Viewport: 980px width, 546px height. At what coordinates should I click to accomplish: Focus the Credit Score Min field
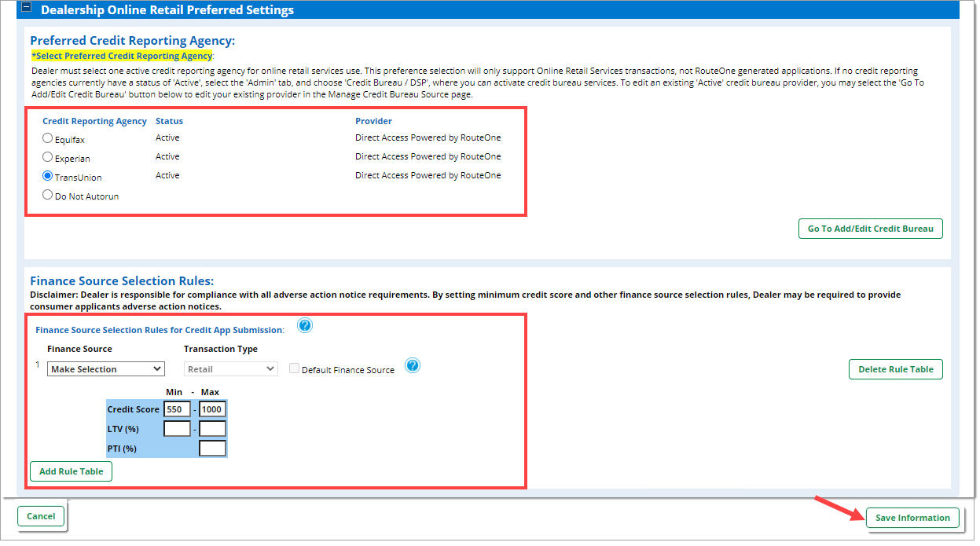point(177,409)
